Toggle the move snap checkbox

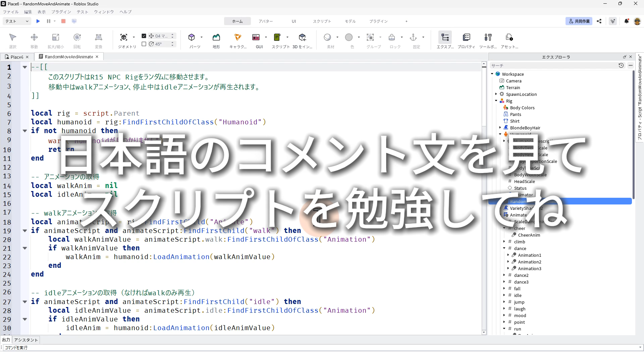144,36
